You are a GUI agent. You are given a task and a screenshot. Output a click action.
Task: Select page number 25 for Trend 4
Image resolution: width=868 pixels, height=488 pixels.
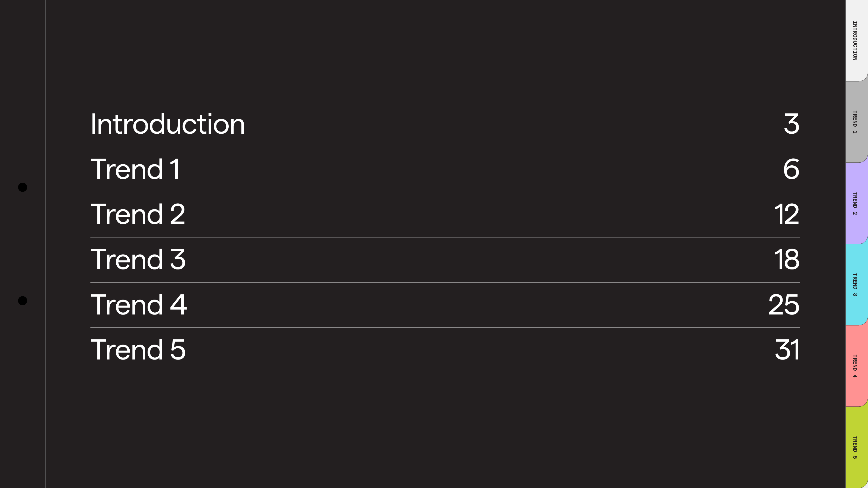pos(783,304)
